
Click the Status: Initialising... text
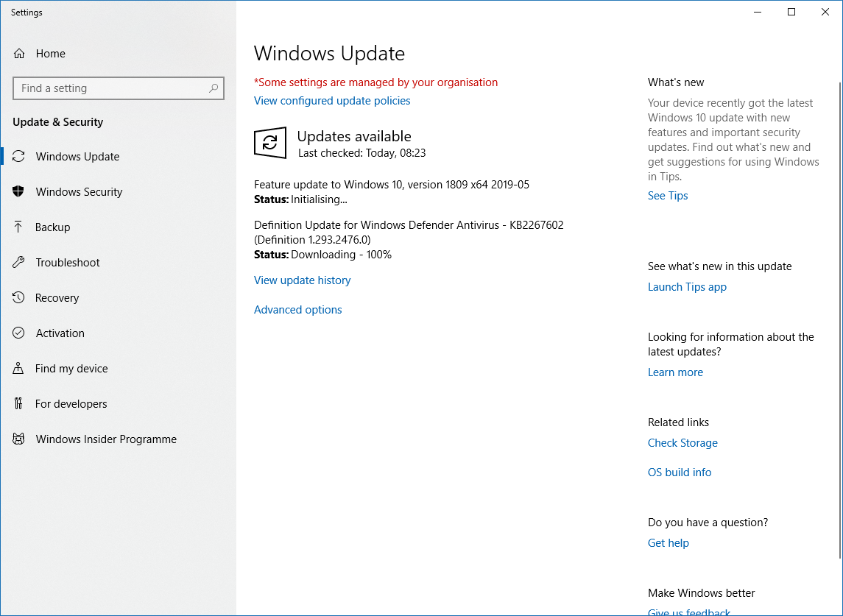(300, 199)
